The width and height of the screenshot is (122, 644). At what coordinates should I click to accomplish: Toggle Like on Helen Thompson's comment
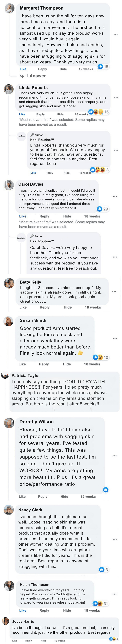pos(23,610)
